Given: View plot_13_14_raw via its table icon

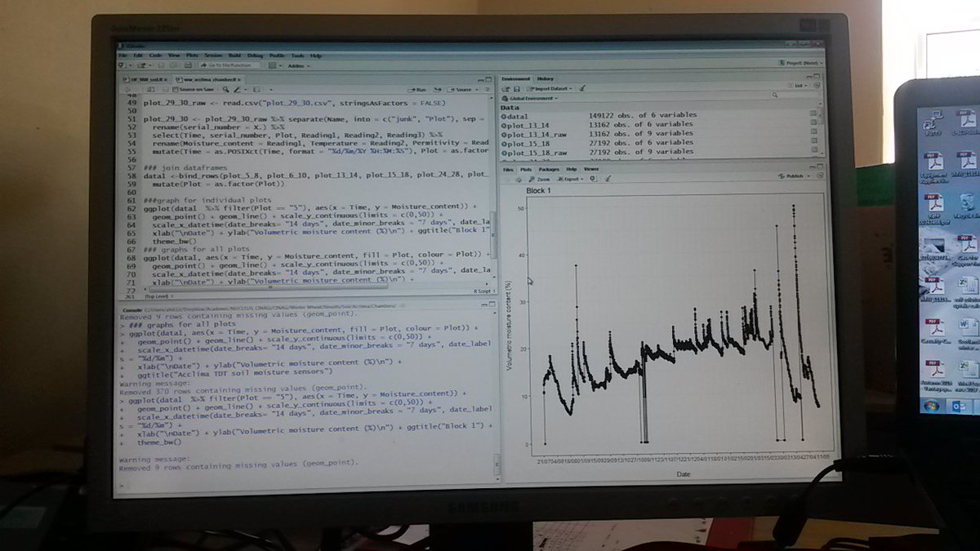Looking at the screenshot, I should pyautogui.click(x=813, y=132).
